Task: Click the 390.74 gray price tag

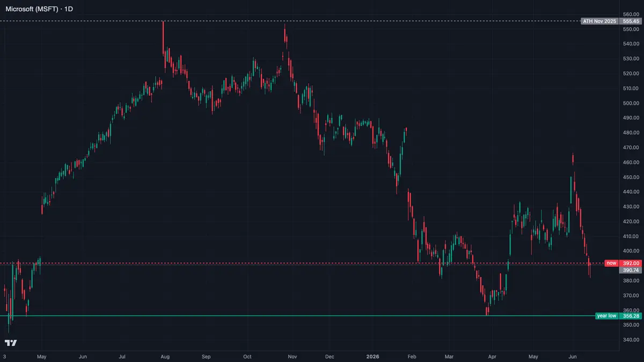Action: point(631,271)
